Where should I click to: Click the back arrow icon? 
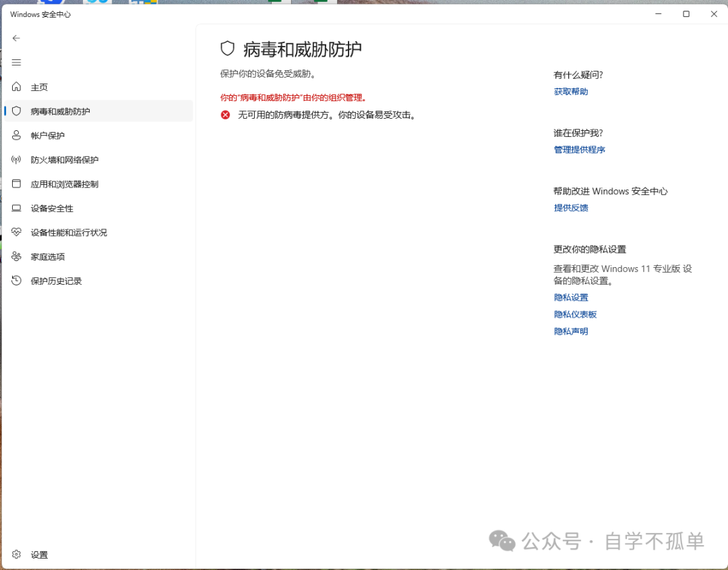[16, 38]
